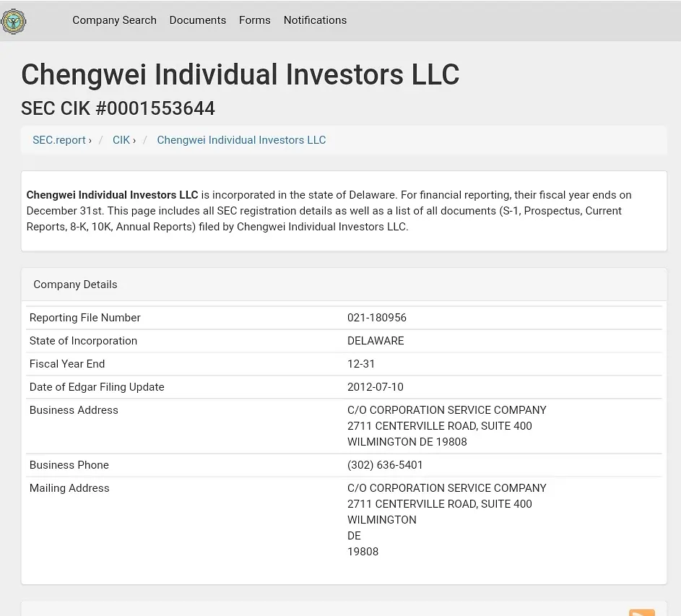The height and width of the screenshot is (616, 681).
Task: Click the Edgar filing update date 2012-07-10
Action: [x=376, y=387]
